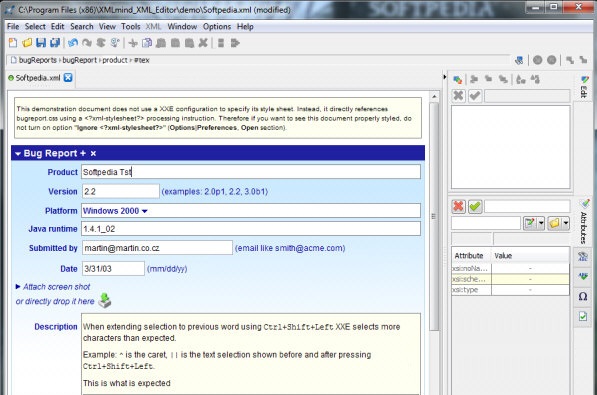This screenshot has width=597, height=395.
Task: Click the gray X cancel button in Edit panel
Action: point(458,96)
